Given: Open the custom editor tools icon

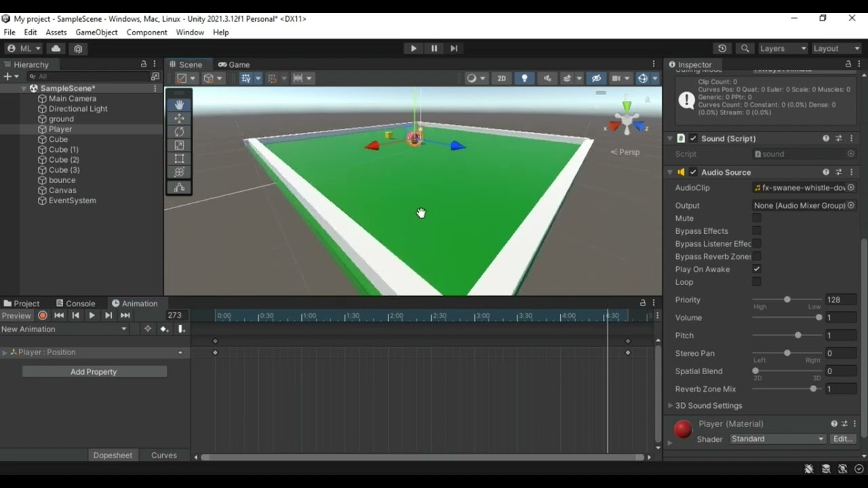Looking at the screenshot, I should point(179,188).
